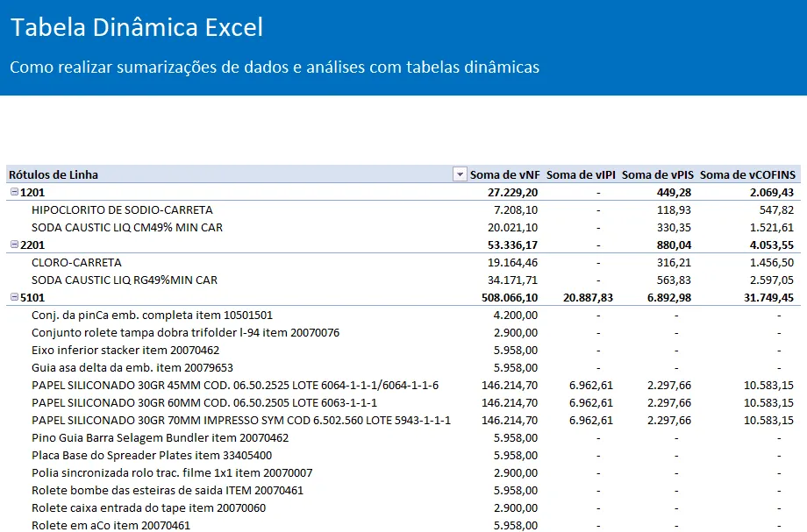Select the 2.597,05 vCOFINS value
The height and width of the screenshot is (532, 807).
pos(772,280)
